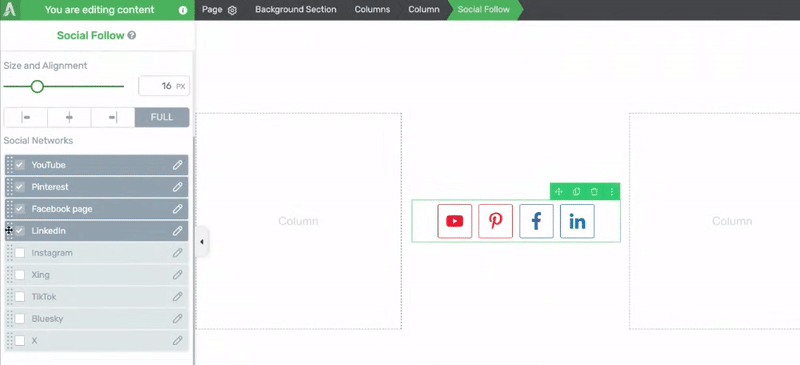Screen dimensions: 800x365
Task: Collapse the left sidebar panel arrow
Action: tap(202, 241)
